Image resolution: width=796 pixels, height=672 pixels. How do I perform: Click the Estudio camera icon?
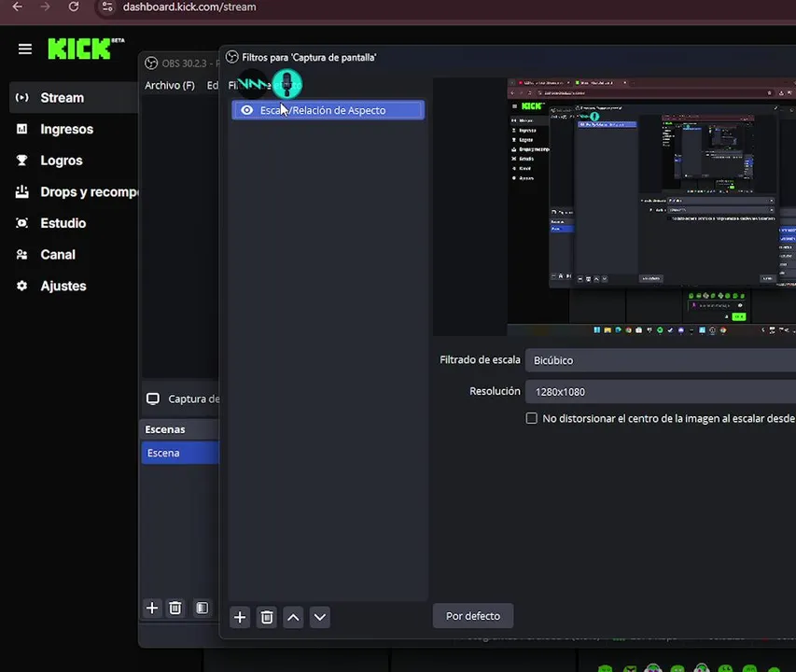21,223
